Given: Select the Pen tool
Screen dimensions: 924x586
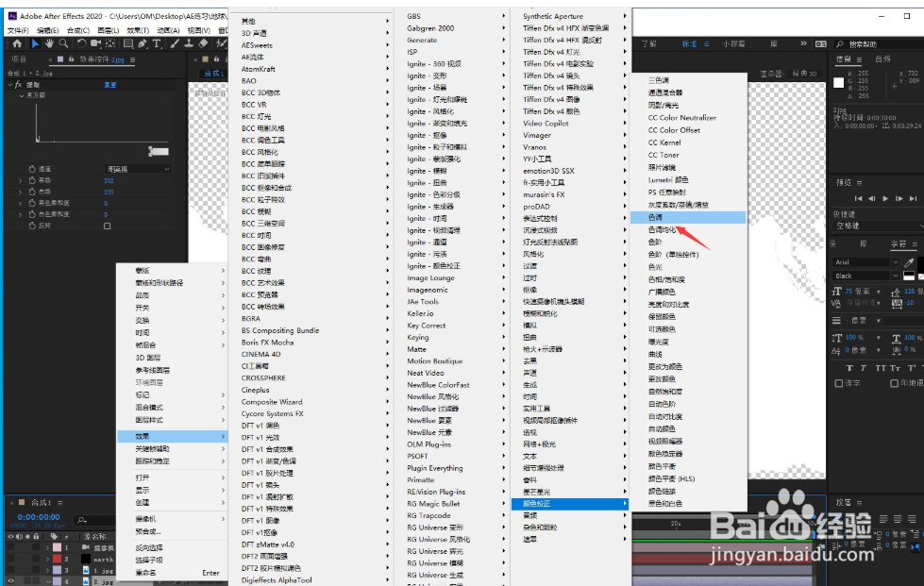Looking at the screenshot, I should (x=143, y=43).
